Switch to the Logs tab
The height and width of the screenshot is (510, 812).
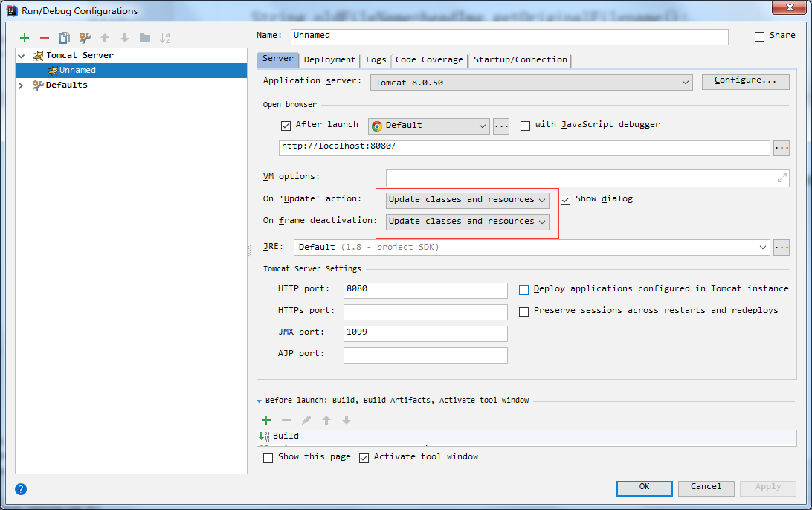[376, 60]
